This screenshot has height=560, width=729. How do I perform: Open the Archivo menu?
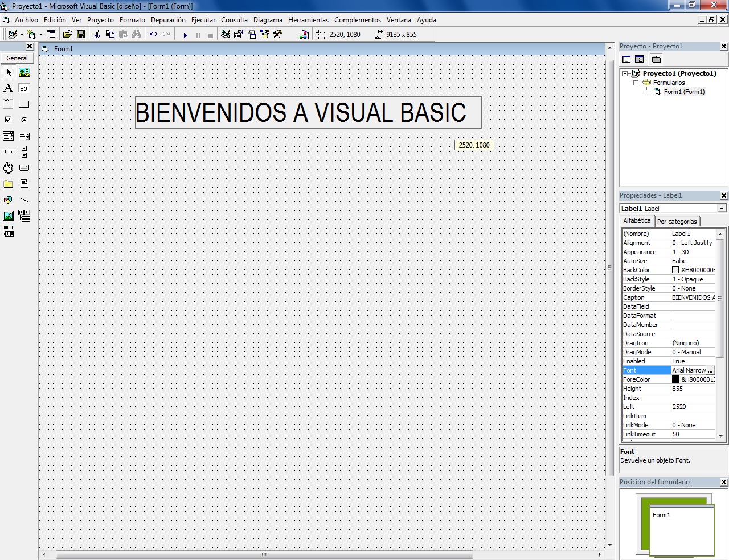pyautogui.click(x=26, y=20)
